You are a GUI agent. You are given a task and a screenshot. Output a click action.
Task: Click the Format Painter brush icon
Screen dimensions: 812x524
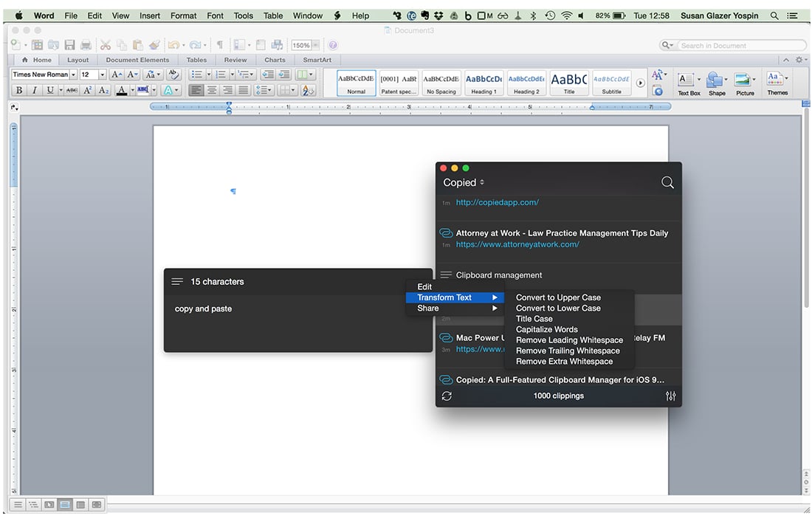coord(154,45)
